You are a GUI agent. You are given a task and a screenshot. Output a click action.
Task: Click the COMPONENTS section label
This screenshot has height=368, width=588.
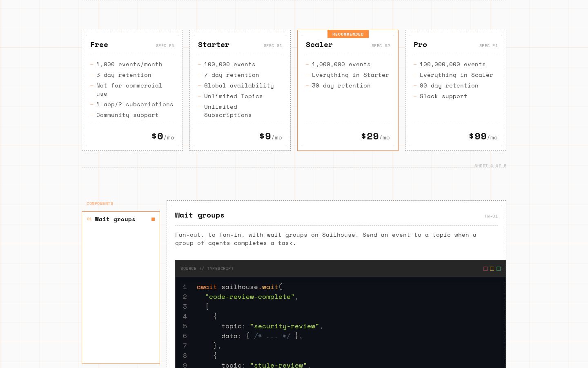pyautogui.click(x=100, y=204)
